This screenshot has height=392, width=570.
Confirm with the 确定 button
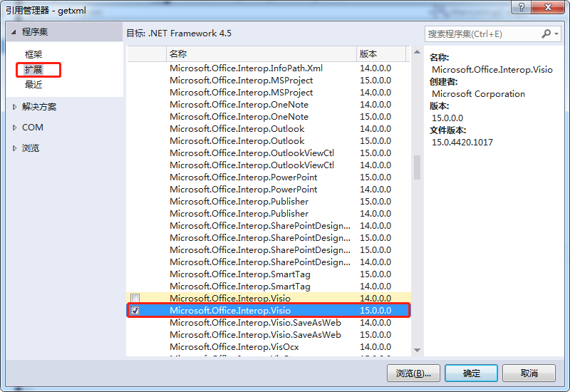(471, 373)
